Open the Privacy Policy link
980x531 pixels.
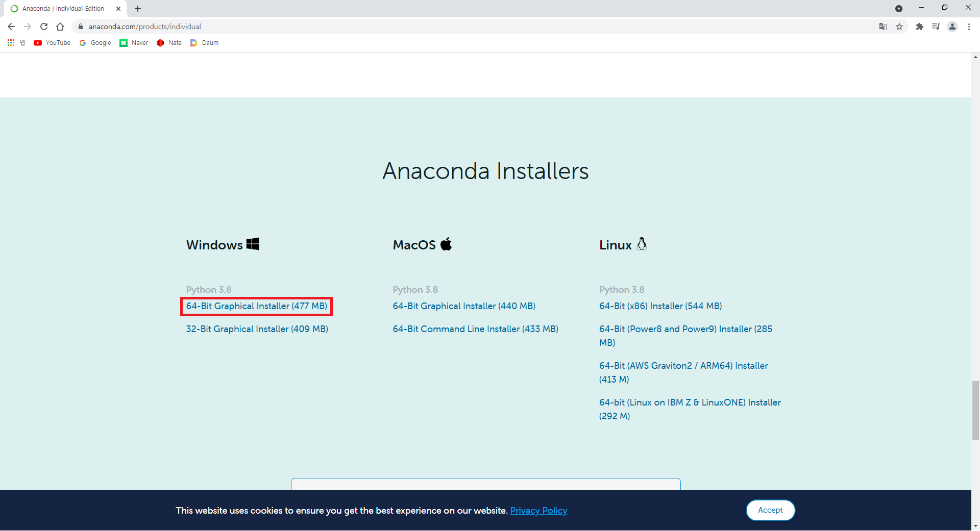click(x=538, y=511)
